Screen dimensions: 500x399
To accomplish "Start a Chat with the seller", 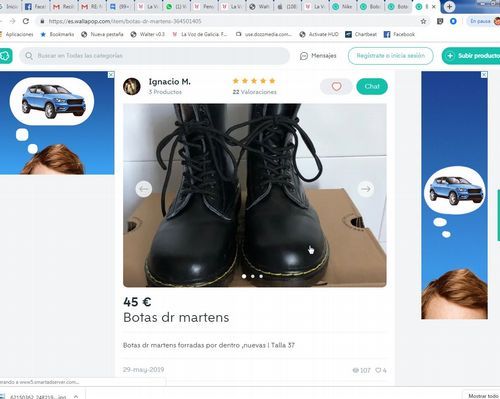I will pos(372,87).
